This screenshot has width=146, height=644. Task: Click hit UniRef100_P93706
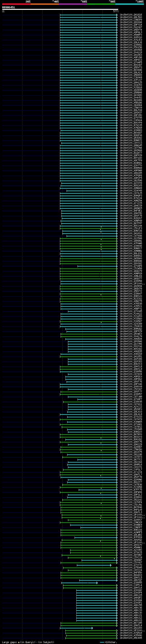point(131,347)
